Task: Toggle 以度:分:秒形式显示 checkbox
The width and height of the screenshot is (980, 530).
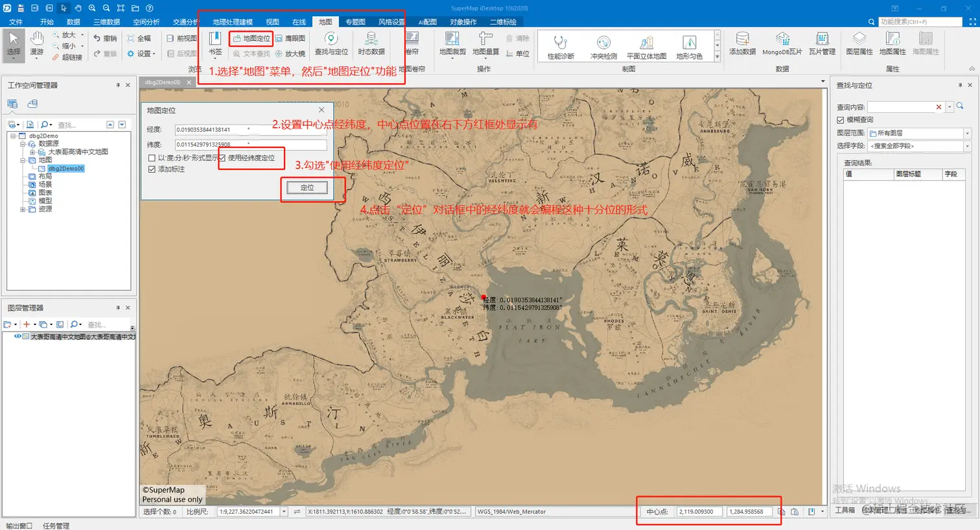Action: [x=152, y=158]
